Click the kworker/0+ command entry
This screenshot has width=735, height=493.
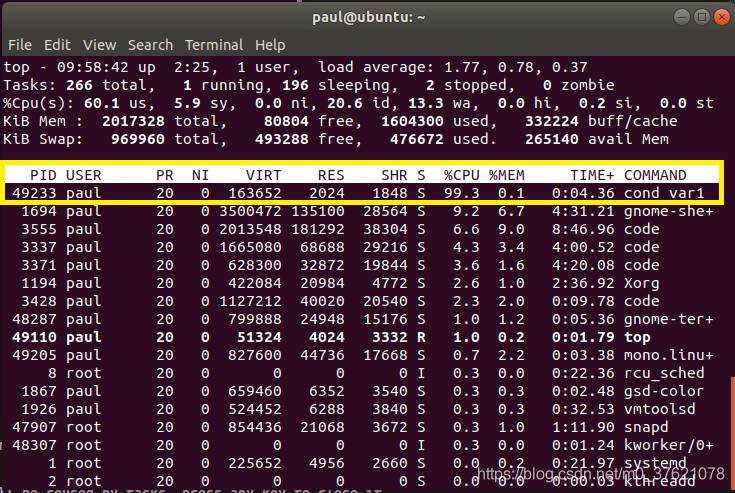pos(668,445)
